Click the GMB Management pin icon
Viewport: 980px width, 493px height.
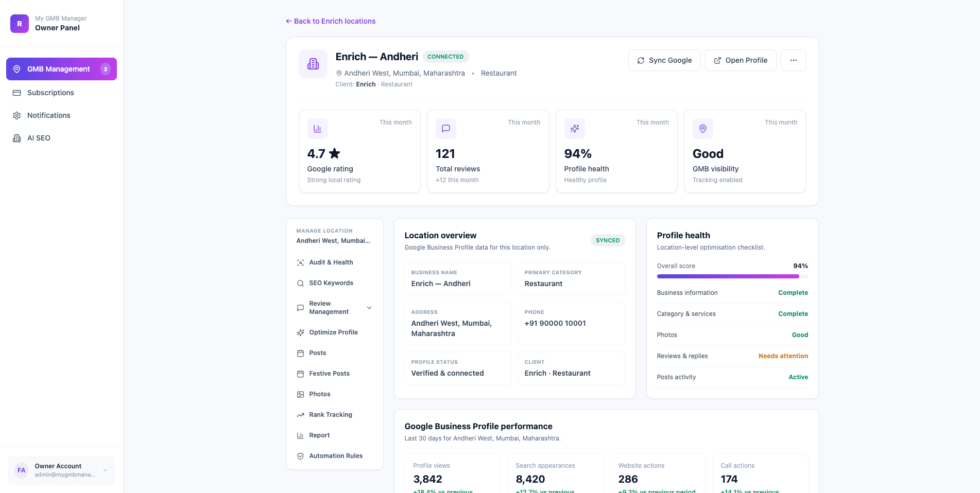click(x=16, y=69)
